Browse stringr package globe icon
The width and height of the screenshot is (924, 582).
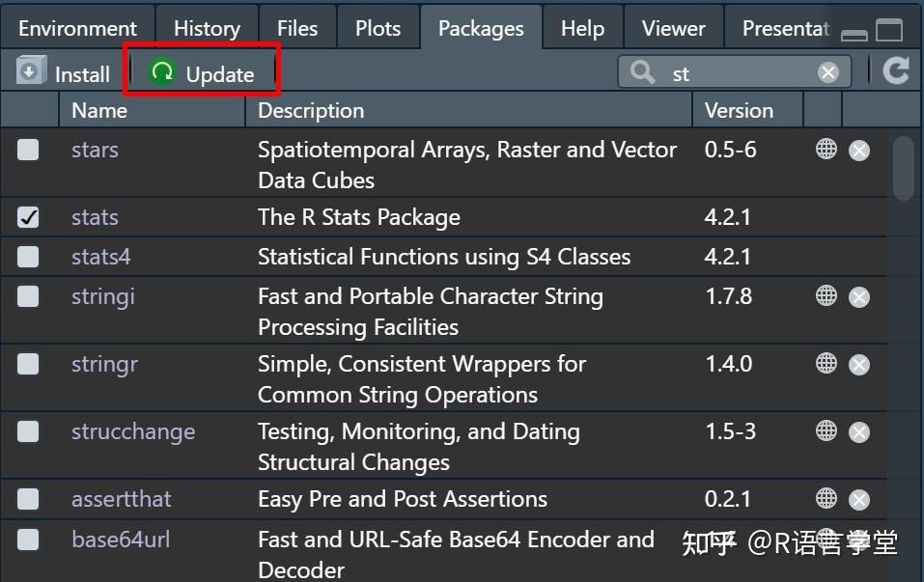click(x=826, y=364)
